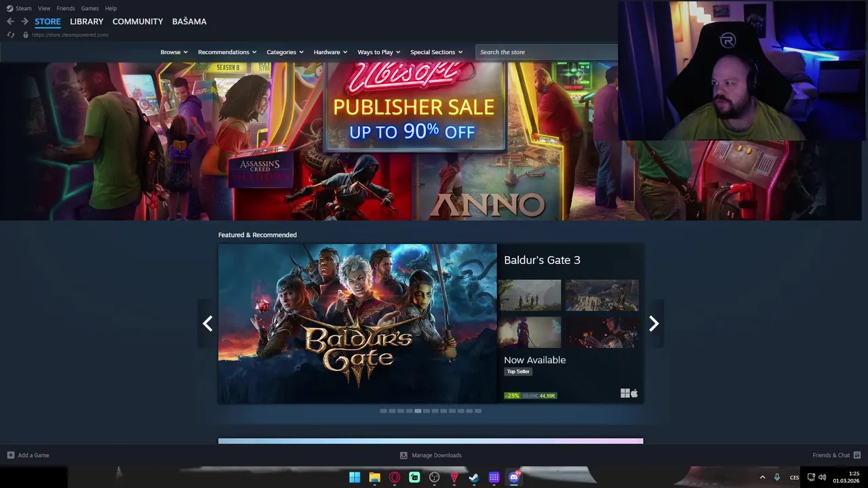The width and height of the screenshot is (868, 488).
Task: Go back with the left navigation arrow
Action: click(10, 22)
